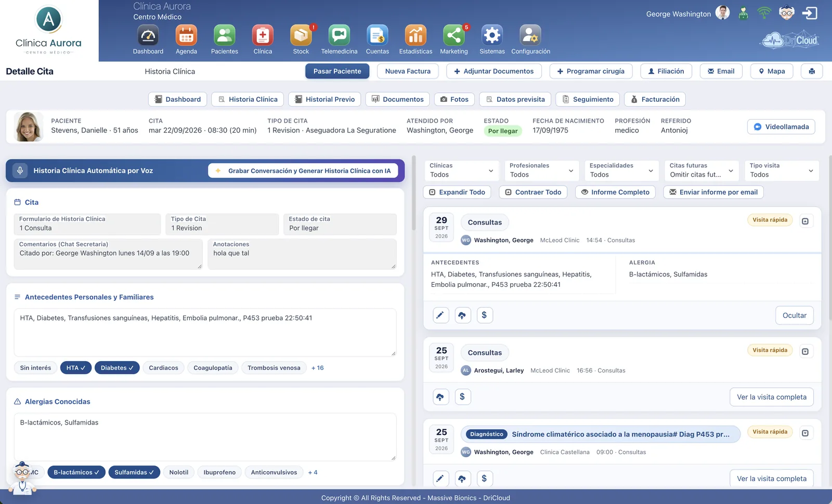Select the Ibuprofeno allergy chip
Screen dimensions: 832x504
pos(219,472)
